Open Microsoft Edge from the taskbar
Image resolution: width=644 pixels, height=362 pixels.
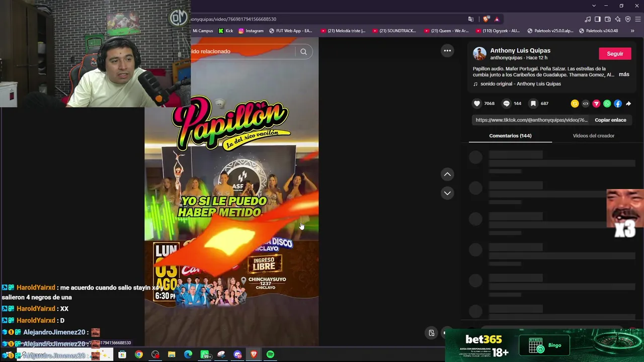(188, 354)
